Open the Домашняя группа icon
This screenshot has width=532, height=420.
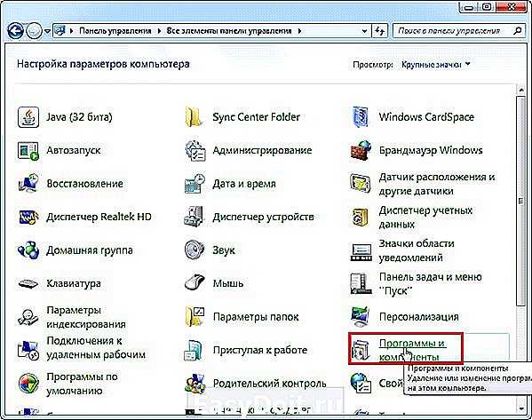click(28, 250)
